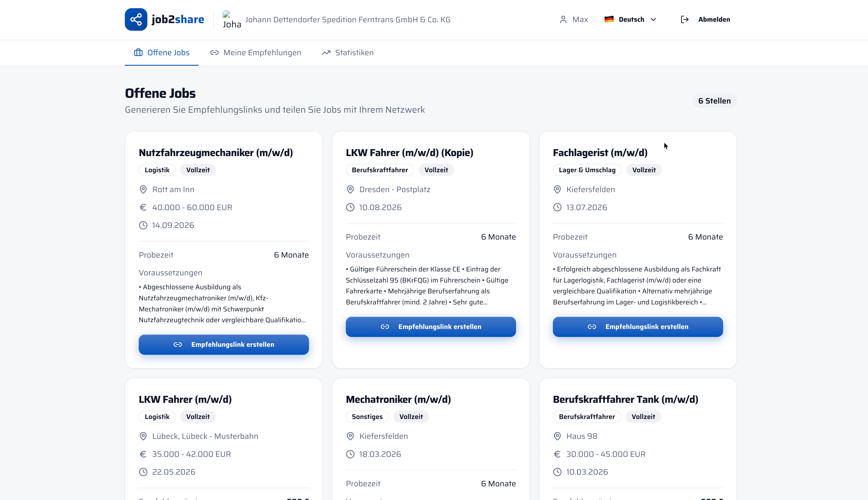Open the Nutzfahrzeugmechaniker (m/w/d) job title
This screenshot has height=500, width=868.
point(216,153)
